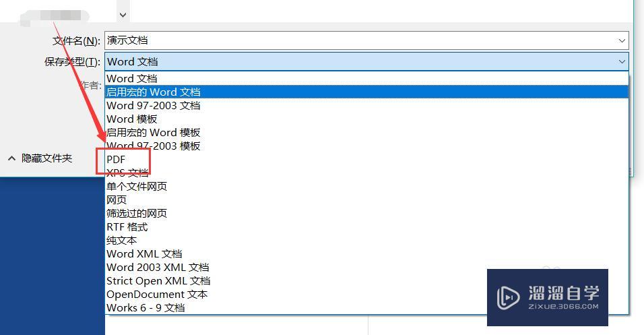Select "Works 6 - 9 文档" option

366,308
